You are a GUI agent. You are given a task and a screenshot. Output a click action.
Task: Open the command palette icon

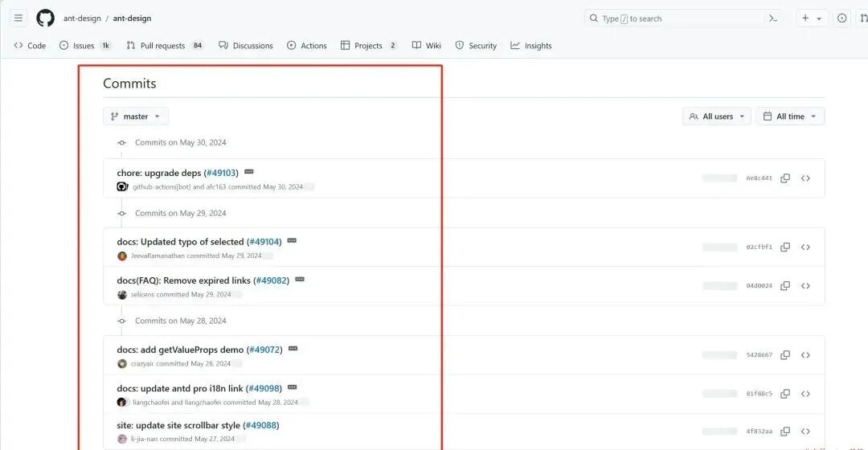coord(773,18)
